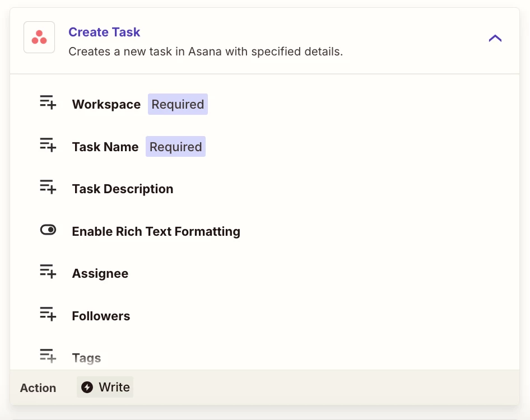The width and height of the screenshot is (530, 420).
Task: Click the toggle icon for Rich Text Formatting
Action: click(x=48, y=230)
